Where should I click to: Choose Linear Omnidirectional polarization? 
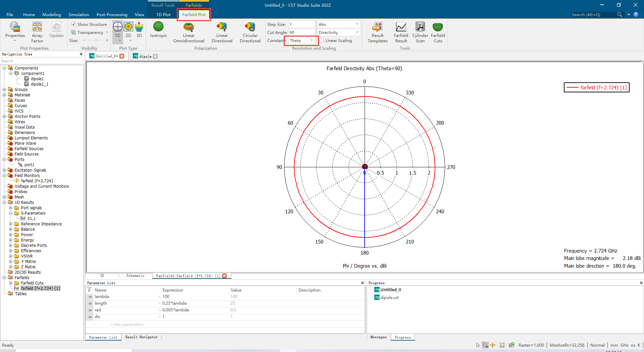tap(189, 27)
